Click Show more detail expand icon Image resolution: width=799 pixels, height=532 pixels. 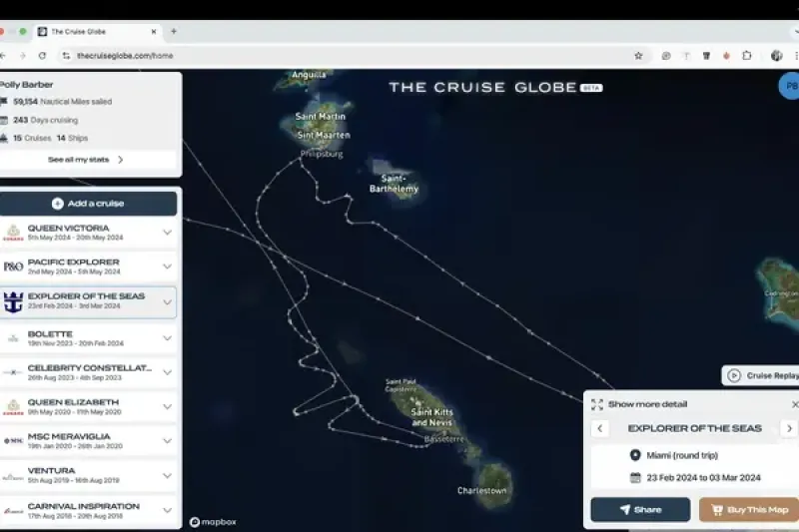[x=596, y=404]
